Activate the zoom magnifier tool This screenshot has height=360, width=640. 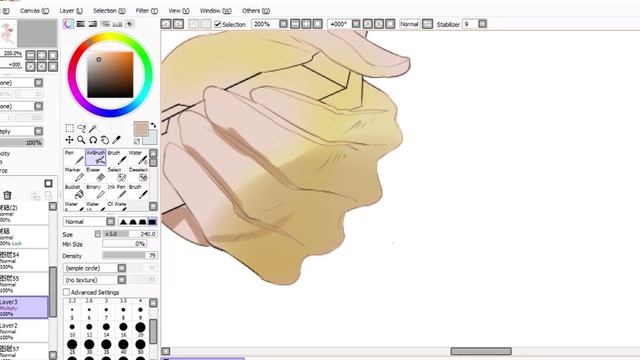pyautogui.click(x=82, y=140)
